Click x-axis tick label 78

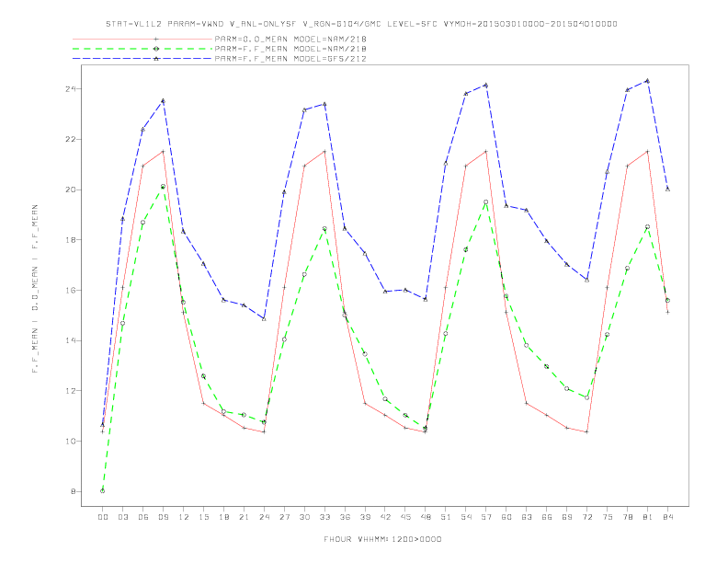627,517
